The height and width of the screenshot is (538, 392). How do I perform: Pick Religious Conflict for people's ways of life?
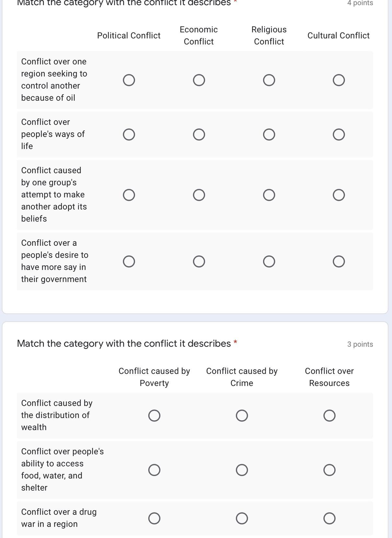[x=269, y=134]
